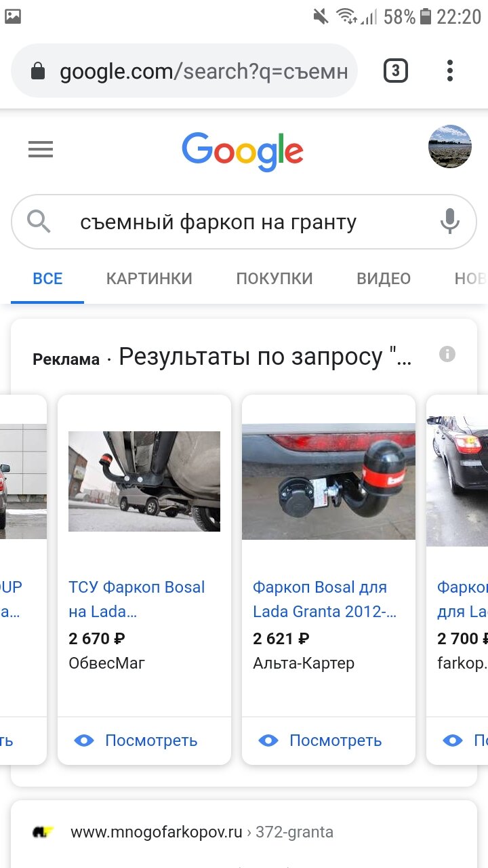Tap the lock icon in address bar
The height and width of the screenshot is (868, 488).
[38, 71]
